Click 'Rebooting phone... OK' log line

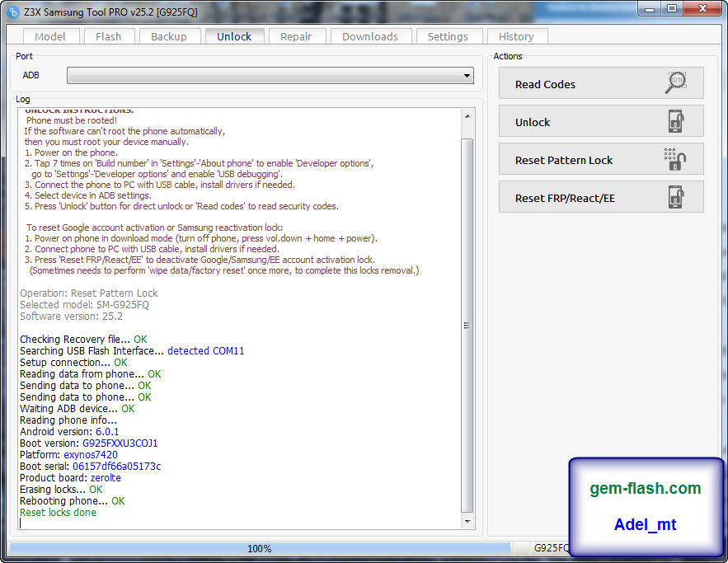(x=73, y=501)
